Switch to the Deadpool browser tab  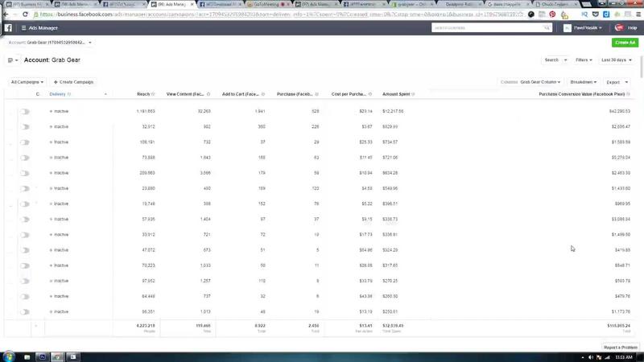tap(460, 4)
